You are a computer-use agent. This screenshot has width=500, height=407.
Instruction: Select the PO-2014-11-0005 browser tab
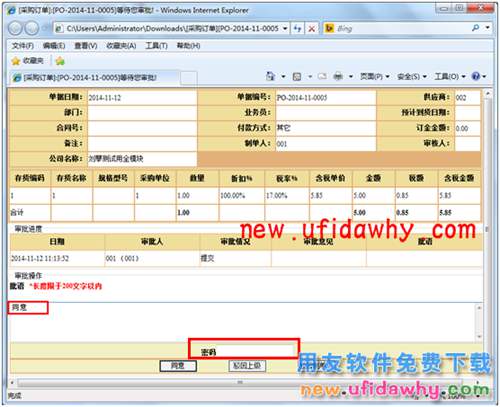(x=95, y=78)
